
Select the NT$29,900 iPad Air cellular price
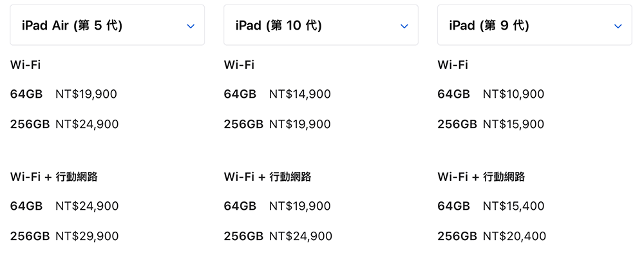pos(87,236)
